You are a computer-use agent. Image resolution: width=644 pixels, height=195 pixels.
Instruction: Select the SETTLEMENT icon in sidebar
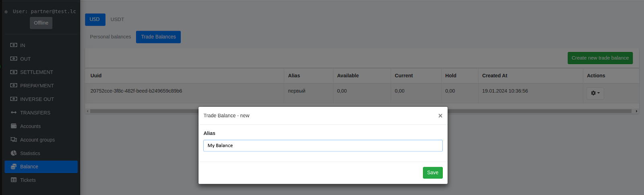(x=14, y=72)
